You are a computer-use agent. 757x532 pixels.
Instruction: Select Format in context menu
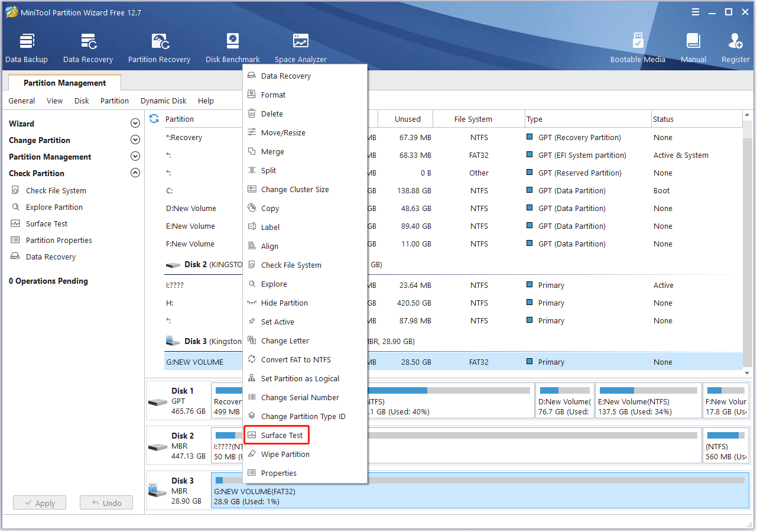[305, 95]
